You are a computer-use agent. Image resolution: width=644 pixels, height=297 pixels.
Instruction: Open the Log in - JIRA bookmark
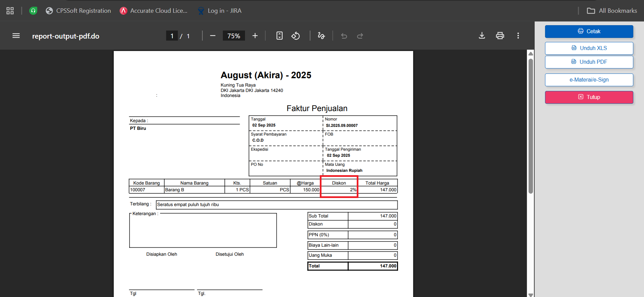tap(219, 11)
